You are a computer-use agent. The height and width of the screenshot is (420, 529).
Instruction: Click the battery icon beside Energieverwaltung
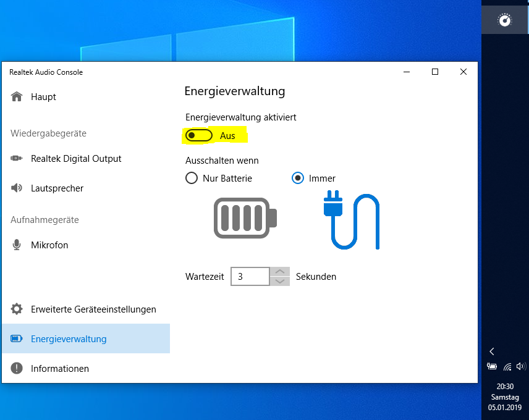[x=17, y=338]
